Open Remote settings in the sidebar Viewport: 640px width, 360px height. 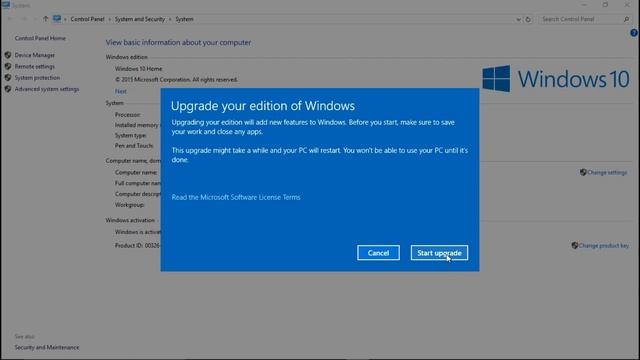click(x=35, y=67)
